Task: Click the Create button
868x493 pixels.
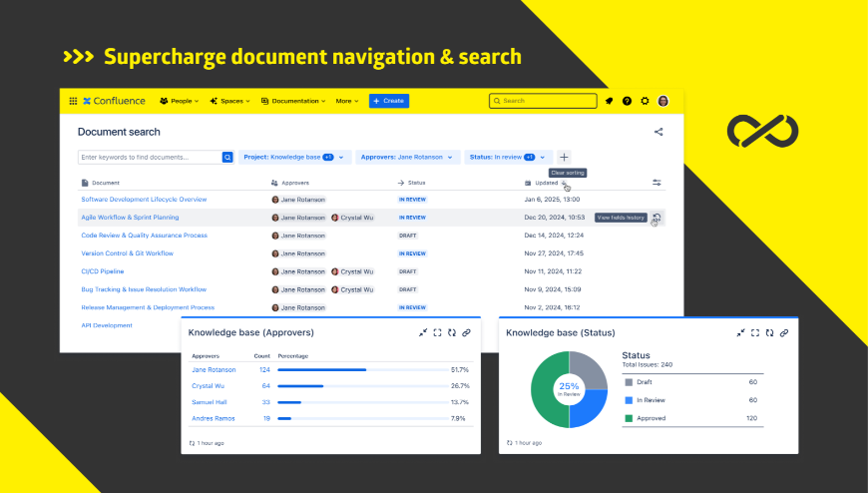Action: pyautogui.click(x=389, y=101)
